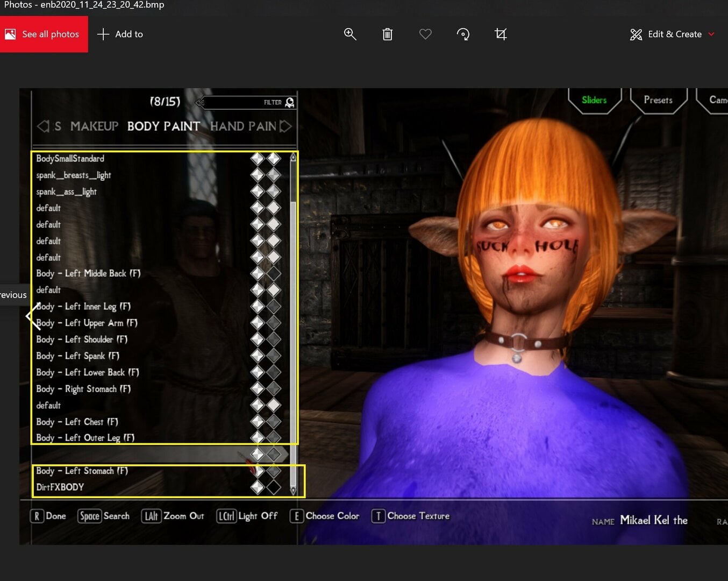728x581 pixels.
Task: Select the BODY PAINT category tab
Action: 163,126
